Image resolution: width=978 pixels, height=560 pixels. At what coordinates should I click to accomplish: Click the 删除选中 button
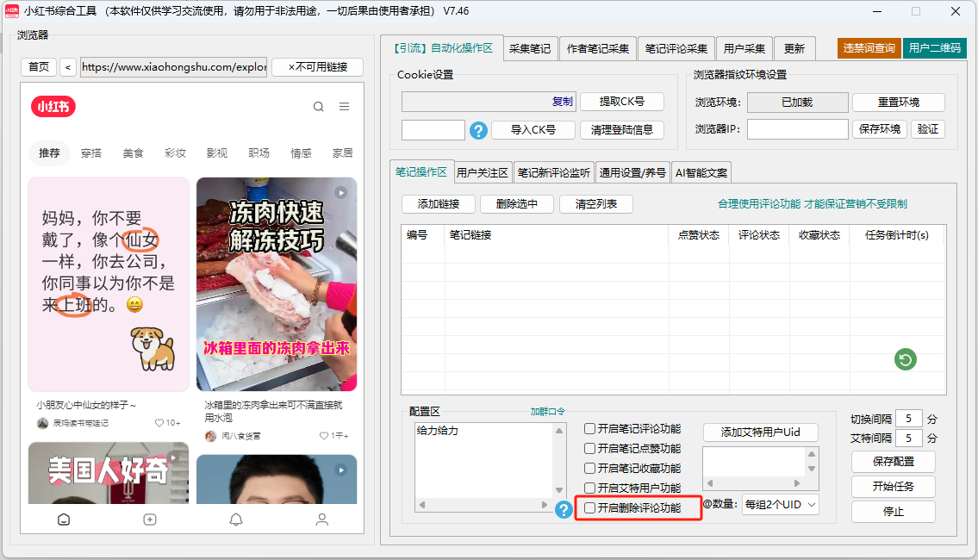pos(516,204)
